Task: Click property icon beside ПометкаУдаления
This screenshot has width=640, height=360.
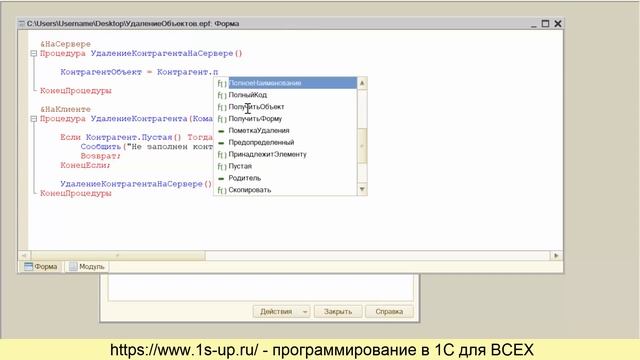Action: 221,131
